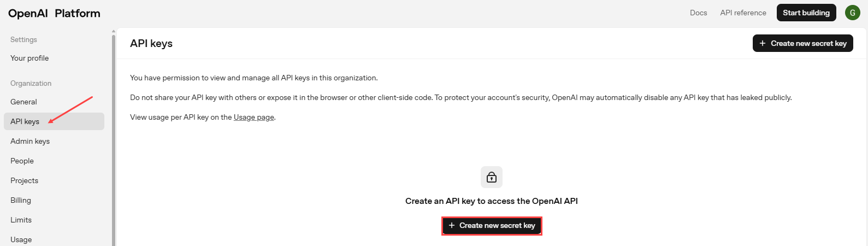Click the API keys page heading
This screenshot has height=246, width=868.
click(x=151, y=43)
